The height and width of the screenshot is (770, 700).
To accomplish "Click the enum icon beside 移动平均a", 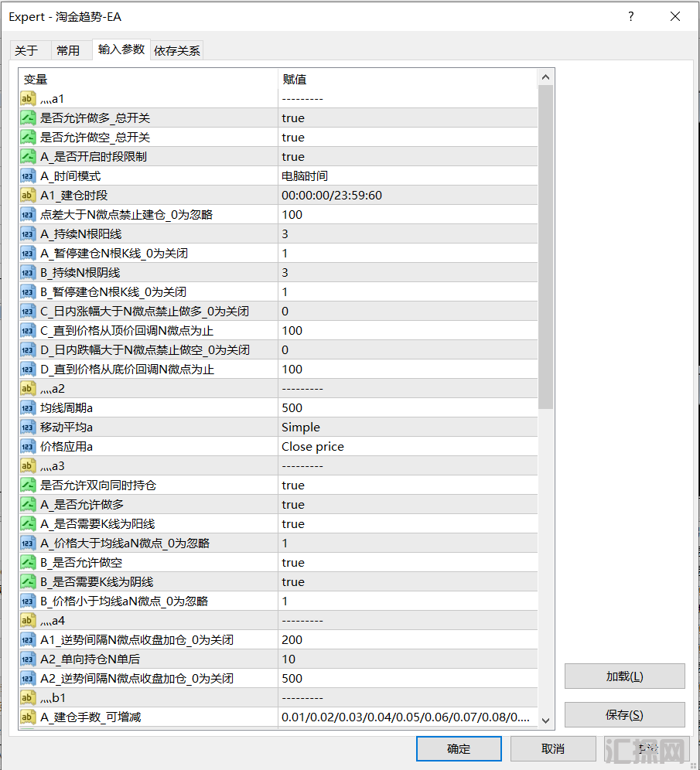I will 28,428.
